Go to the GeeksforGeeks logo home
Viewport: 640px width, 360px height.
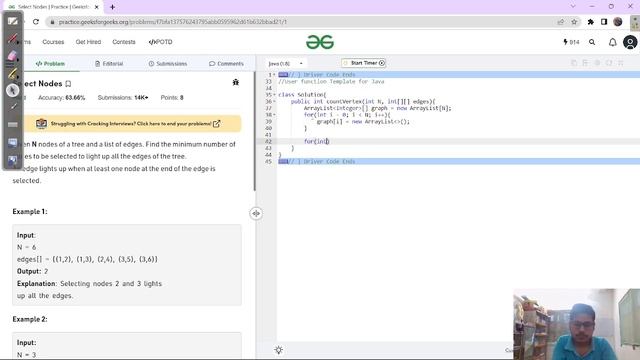tap(320, 42)
